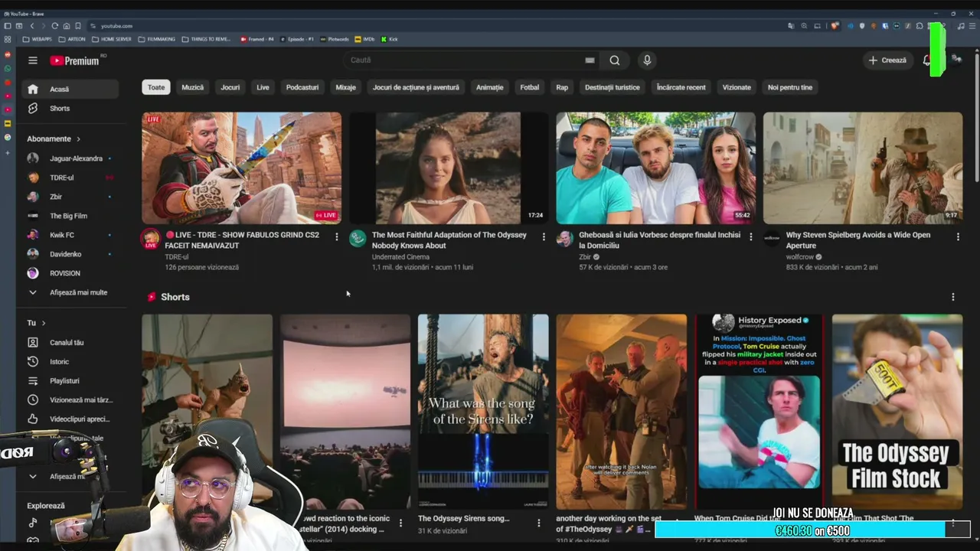
Task: Open more options for The Odyssey adaptation video
Action: 544,237
